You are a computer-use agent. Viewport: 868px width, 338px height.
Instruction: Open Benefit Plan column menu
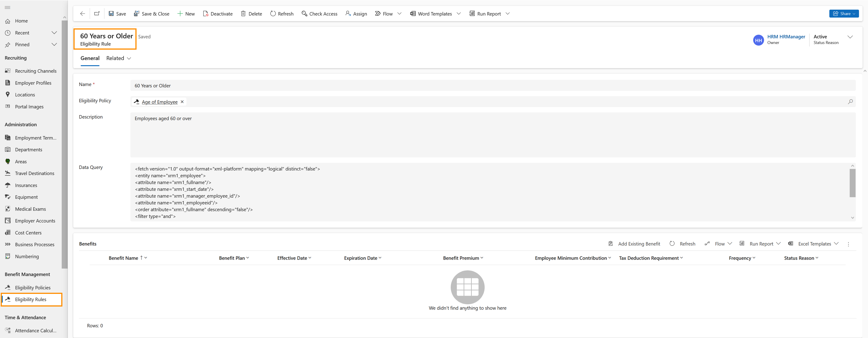(x=234, y=258)
